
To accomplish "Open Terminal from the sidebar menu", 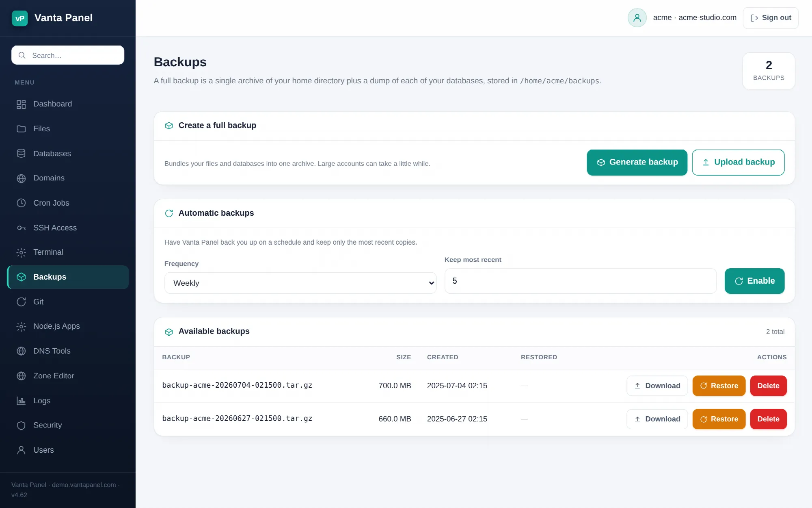I will click(68, 252).
